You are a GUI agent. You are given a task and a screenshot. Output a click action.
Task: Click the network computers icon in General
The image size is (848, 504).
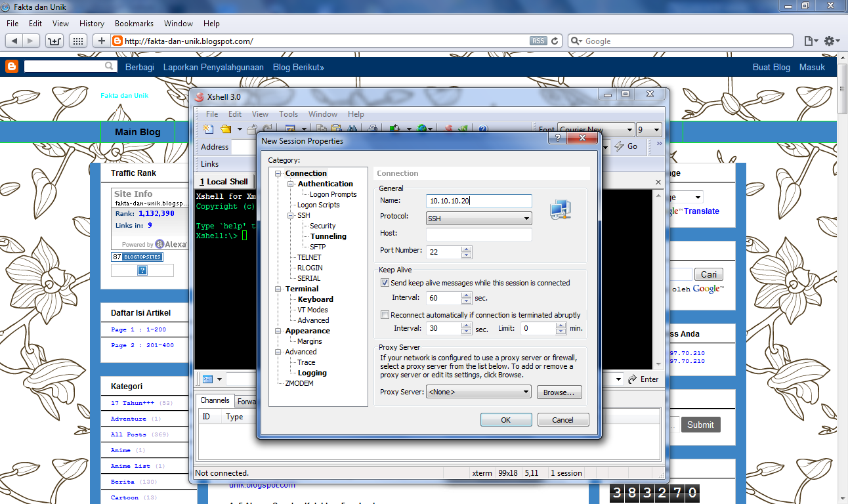(561, 210)
